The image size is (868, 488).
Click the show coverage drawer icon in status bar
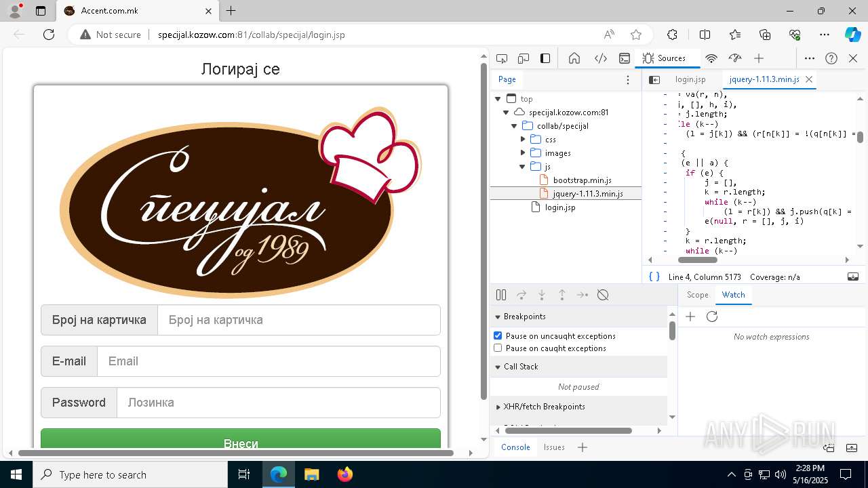coord(853,277)
